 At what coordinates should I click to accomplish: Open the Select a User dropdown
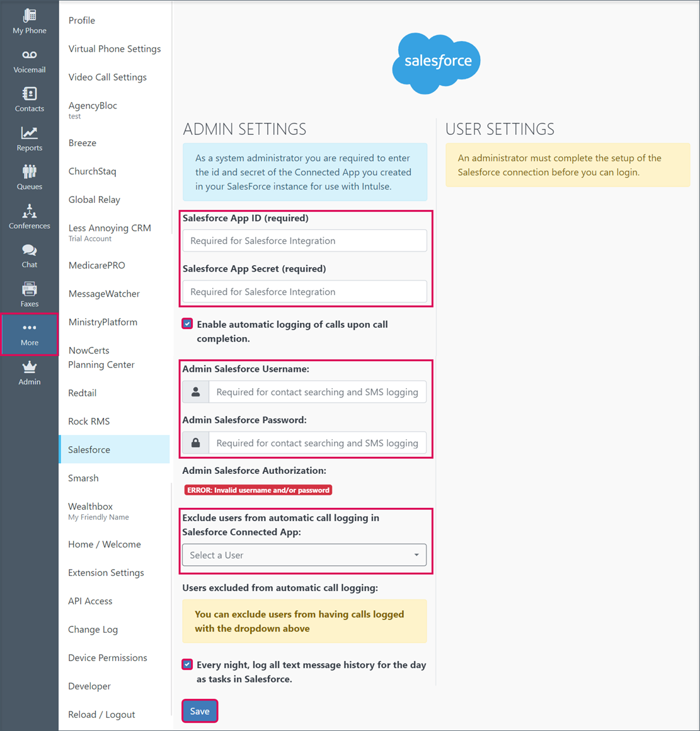pyautogui.click(x=304, y=555)
